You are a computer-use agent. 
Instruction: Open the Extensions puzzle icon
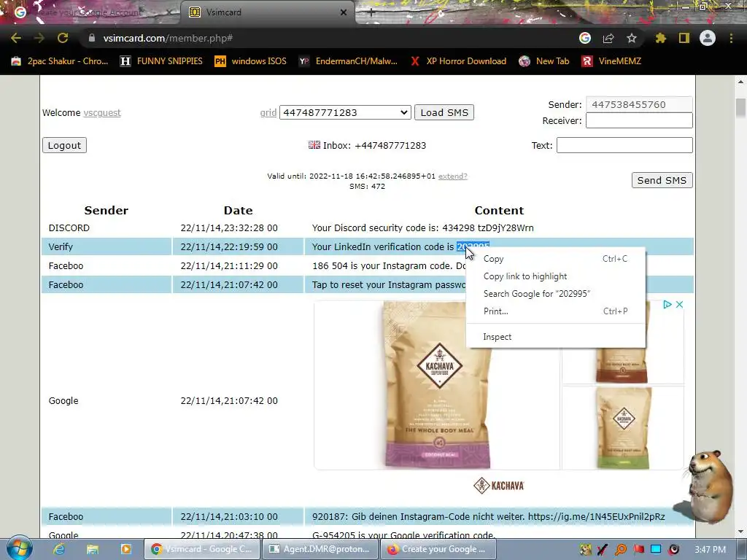tap(661, 38)
